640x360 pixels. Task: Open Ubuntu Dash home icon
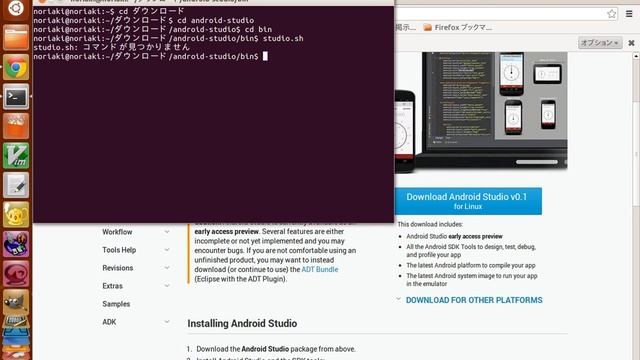pyautogui.click(x=16, y=8)
